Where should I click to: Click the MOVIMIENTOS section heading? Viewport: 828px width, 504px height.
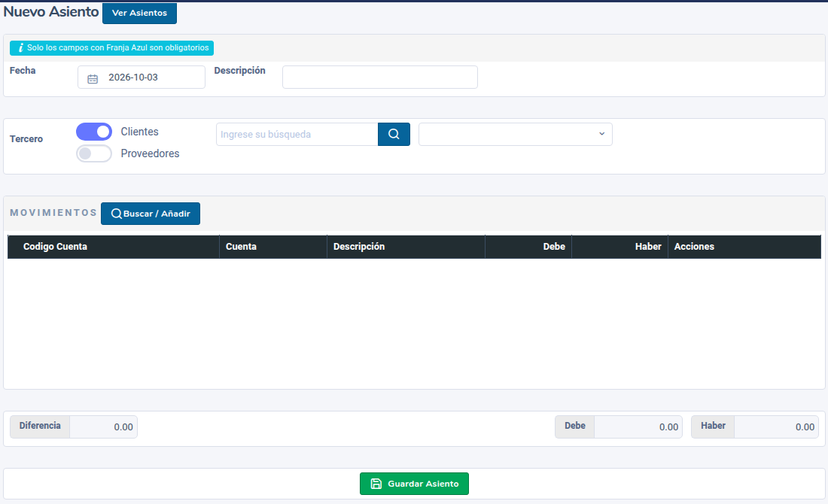(53, 213)
